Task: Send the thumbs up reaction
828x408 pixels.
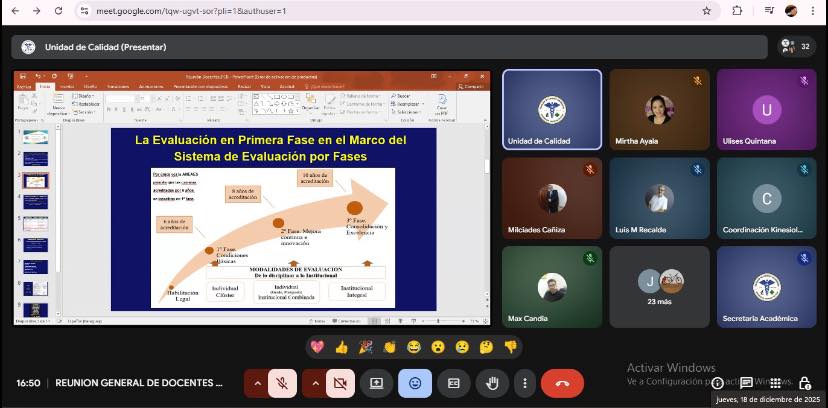Action: click(x=342, y=347)
